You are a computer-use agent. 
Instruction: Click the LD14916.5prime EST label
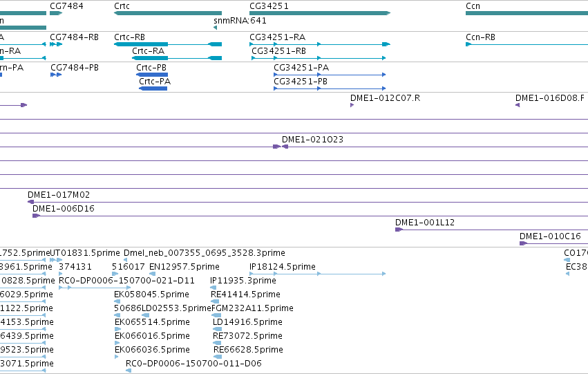[x=247, y=322]
